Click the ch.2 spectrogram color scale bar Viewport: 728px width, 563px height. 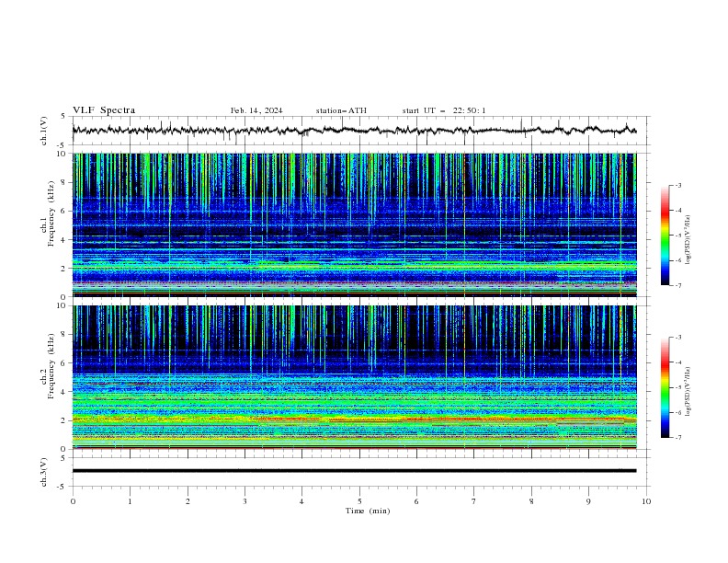[665, 387]
